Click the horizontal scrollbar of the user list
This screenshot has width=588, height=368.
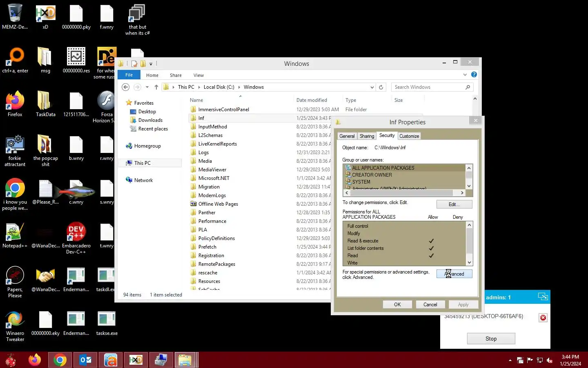click(x=404, y=193)
